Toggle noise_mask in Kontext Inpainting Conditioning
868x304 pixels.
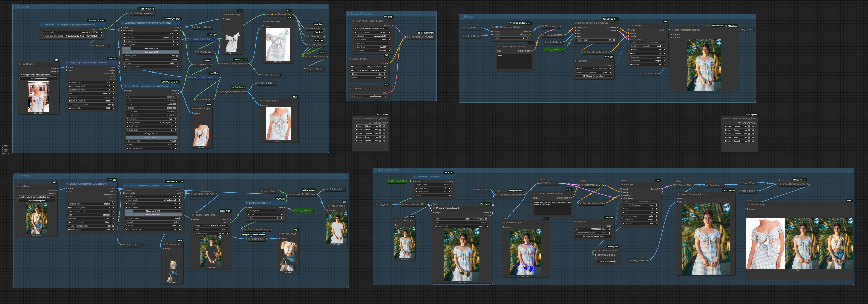tap(596, 40)
